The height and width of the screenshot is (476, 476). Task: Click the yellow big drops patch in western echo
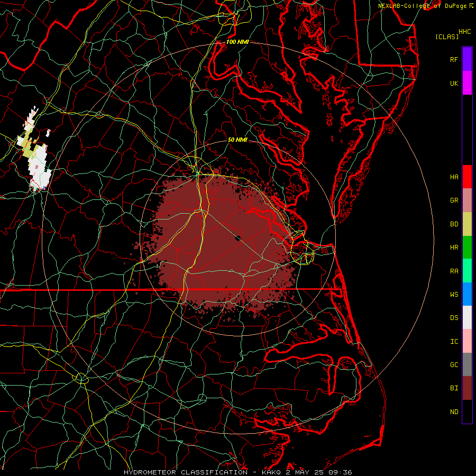[x=30, y=147]
